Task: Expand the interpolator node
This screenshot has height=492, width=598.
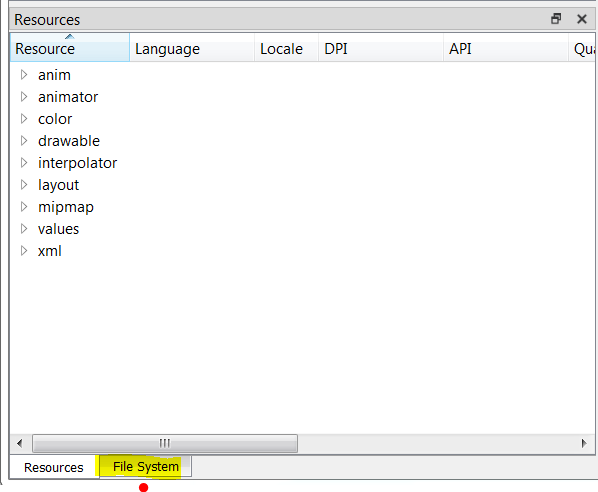Action: click(24, 163)
